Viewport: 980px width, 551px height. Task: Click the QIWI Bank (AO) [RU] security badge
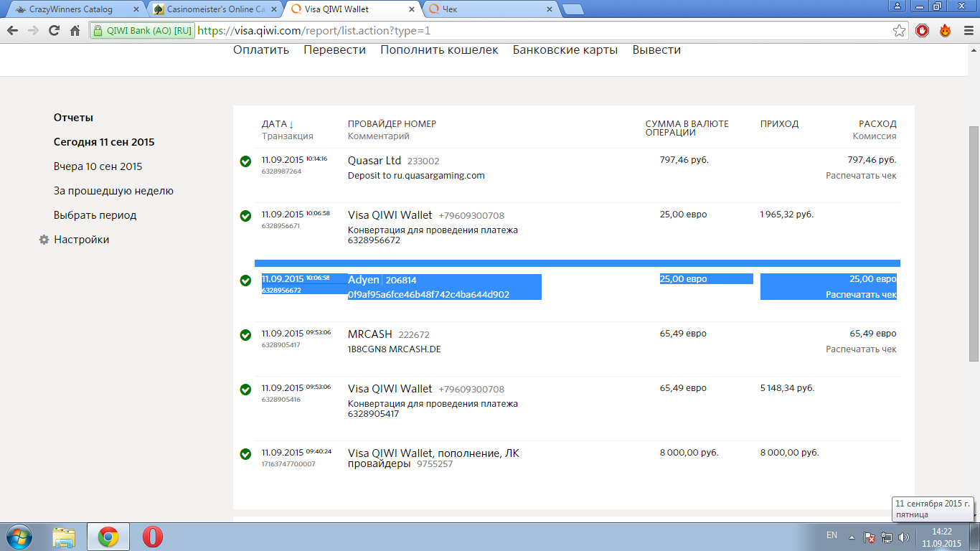tap(142, 31)
